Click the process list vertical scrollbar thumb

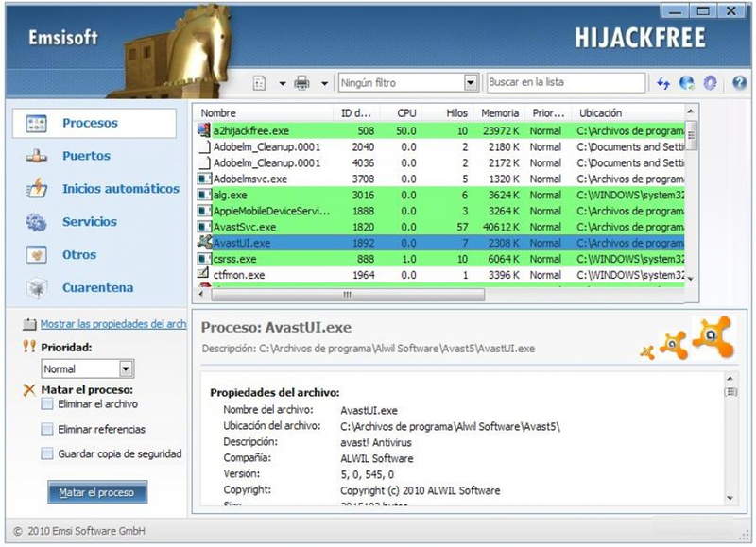[691, 135]
